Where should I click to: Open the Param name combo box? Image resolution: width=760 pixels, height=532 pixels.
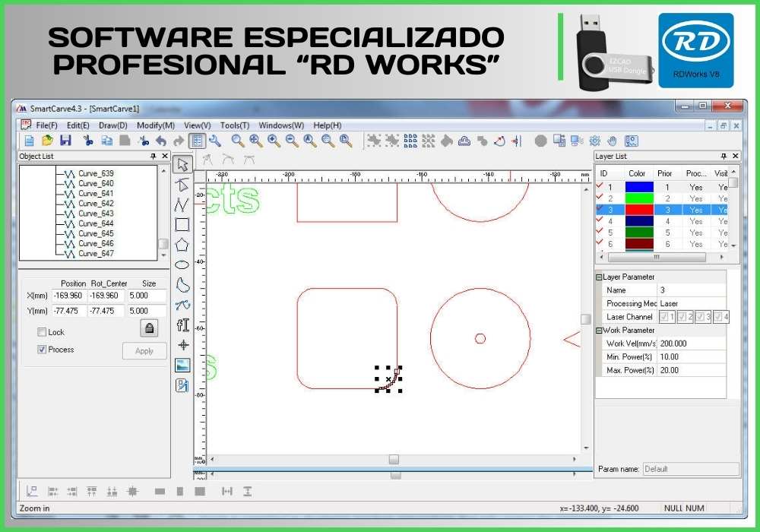[x=691, y=469]
